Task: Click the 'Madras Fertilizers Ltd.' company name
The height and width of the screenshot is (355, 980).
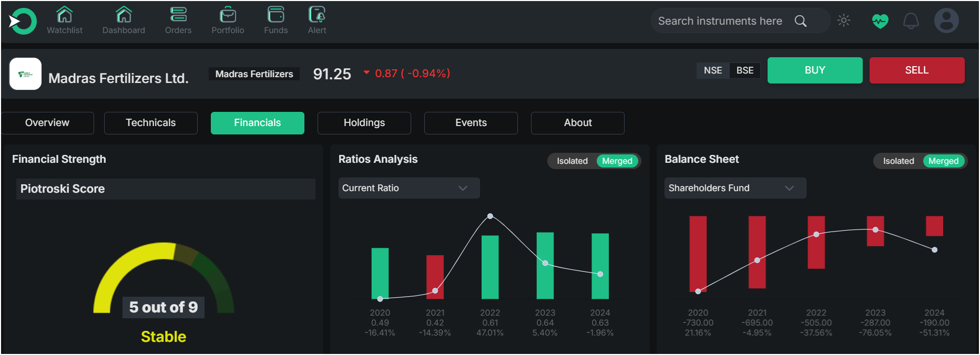Action: click(x=118, y=78)
